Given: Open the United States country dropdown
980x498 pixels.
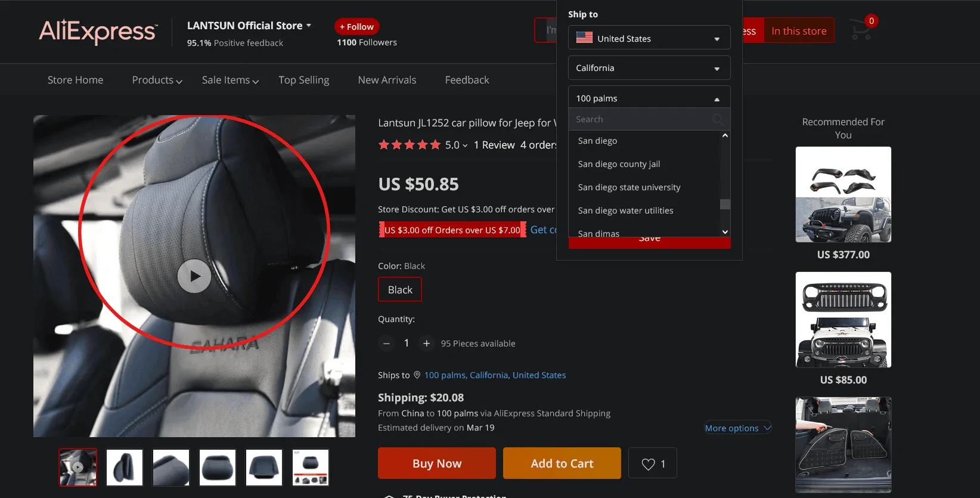Looking at the screenshot, I should coord(649,38).
